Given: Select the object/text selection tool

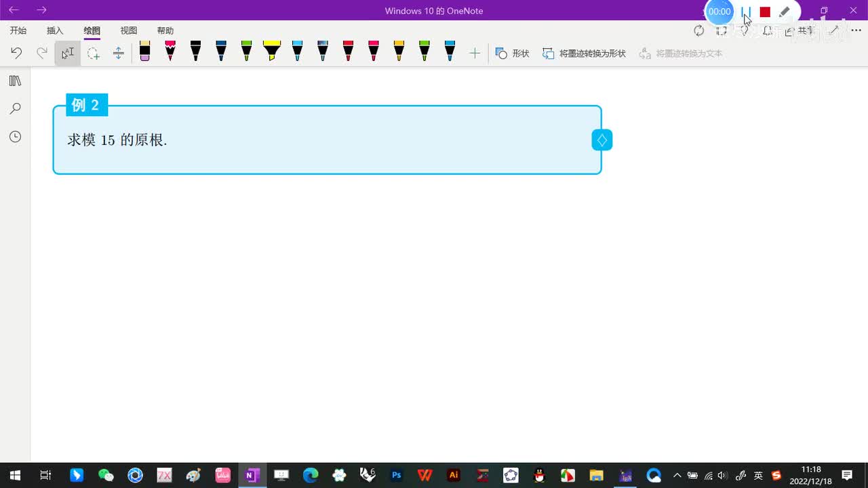Looking at the screenshot, I should pos(68,53).
